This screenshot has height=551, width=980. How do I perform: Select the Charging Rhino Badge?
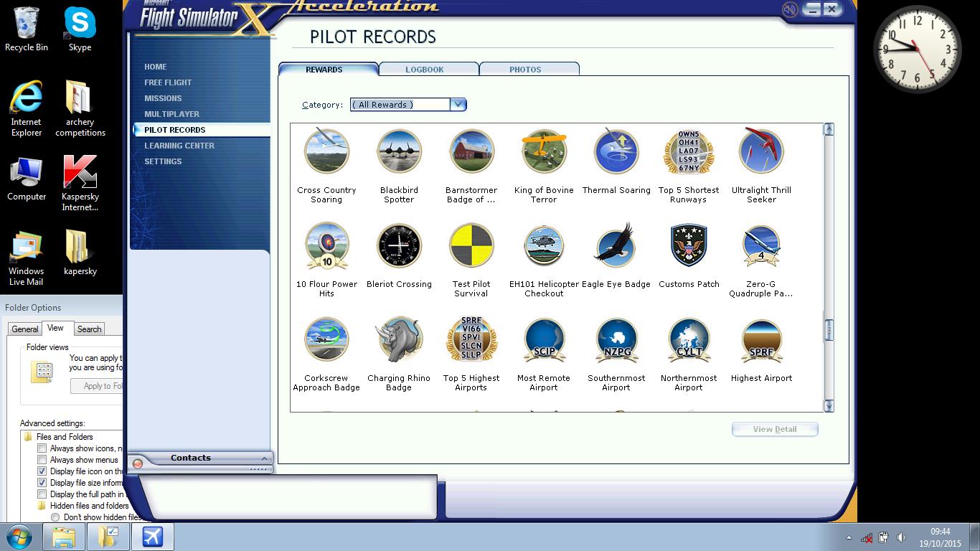399,339
